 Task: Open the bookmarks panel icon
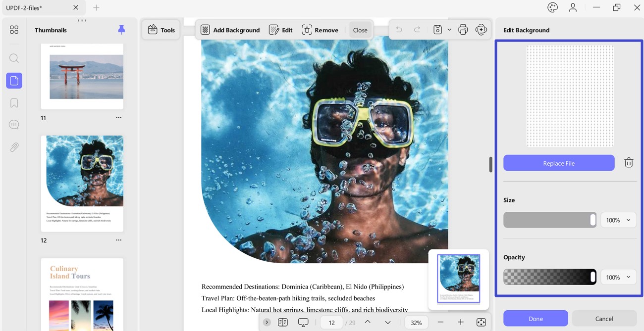point(14,103)
